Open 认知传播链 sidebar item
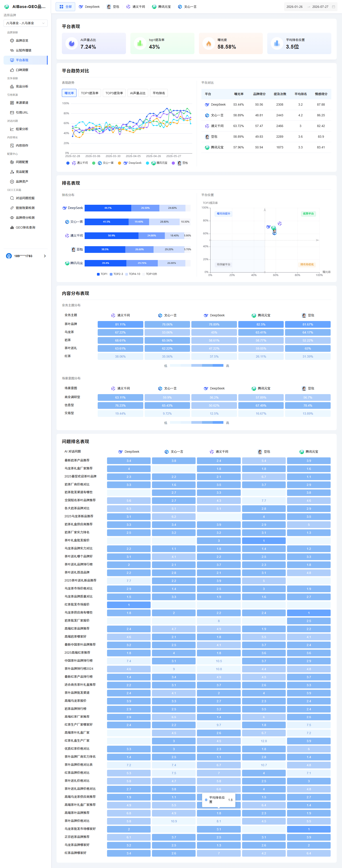This screenshot has width=342, height=868. 25,50
